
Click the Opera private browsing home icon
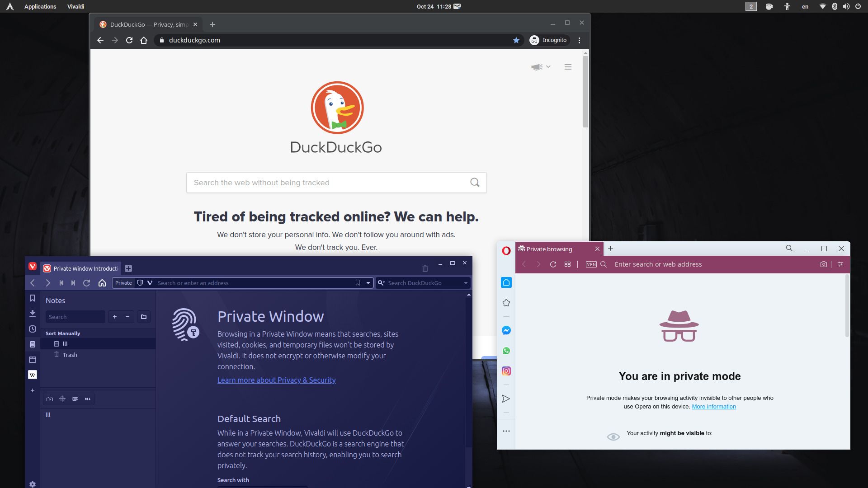click(x=505, y=282)
